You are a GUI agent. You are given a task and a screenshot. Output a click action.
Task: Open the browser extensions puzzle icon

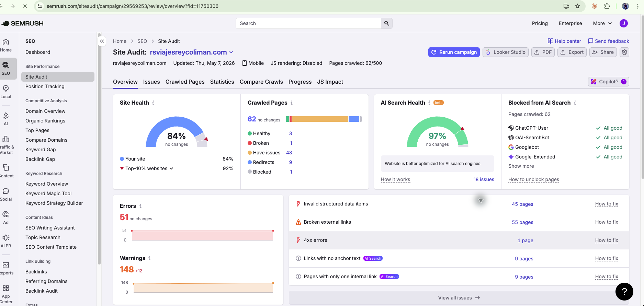tap(607, 6)
